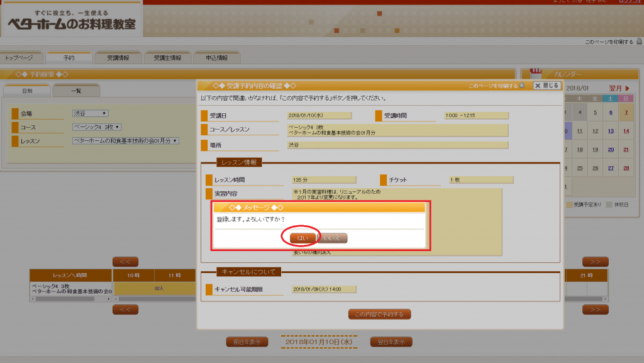Click the calendar icon beside カレンダー header
The image size is (644, 363).
pos(536,73)
